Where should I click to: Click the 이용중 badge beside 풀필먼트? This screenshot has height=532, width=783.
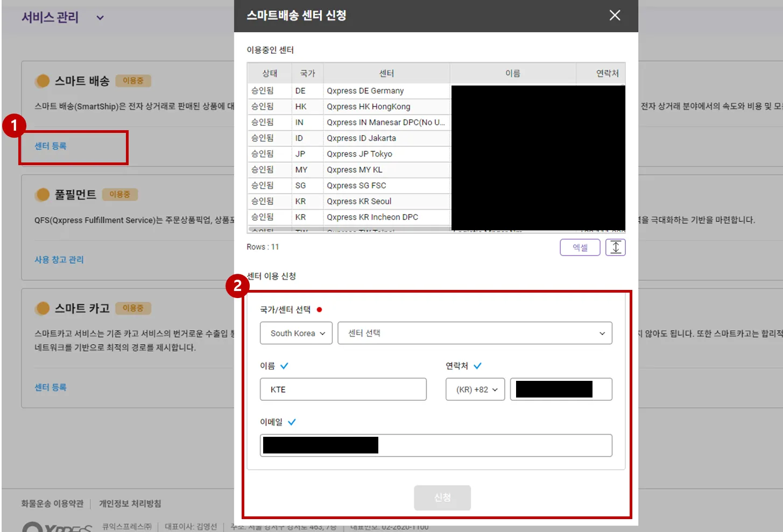(x=119, y=194)
